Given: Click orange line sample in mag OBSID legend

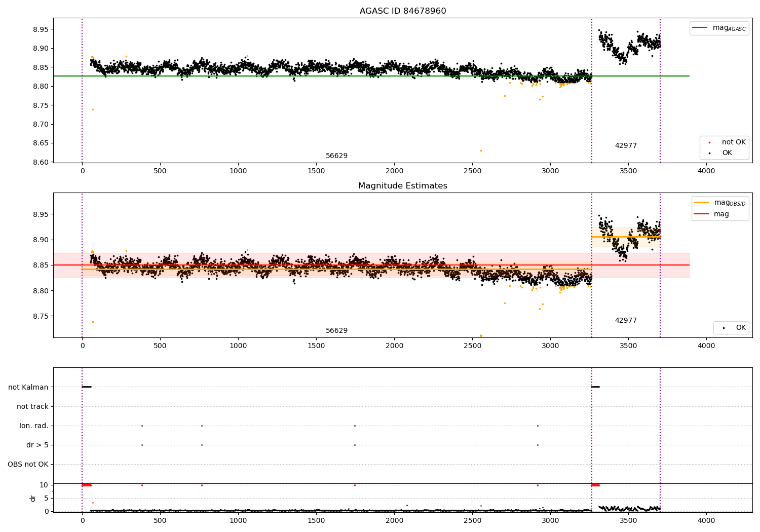Looking at the screenshot, I should 701,203.
